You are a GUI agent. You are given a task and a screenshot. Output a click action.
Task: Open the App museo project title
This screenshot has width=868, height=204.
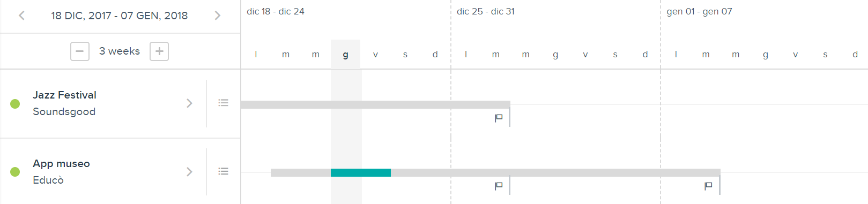click(62, 164)
